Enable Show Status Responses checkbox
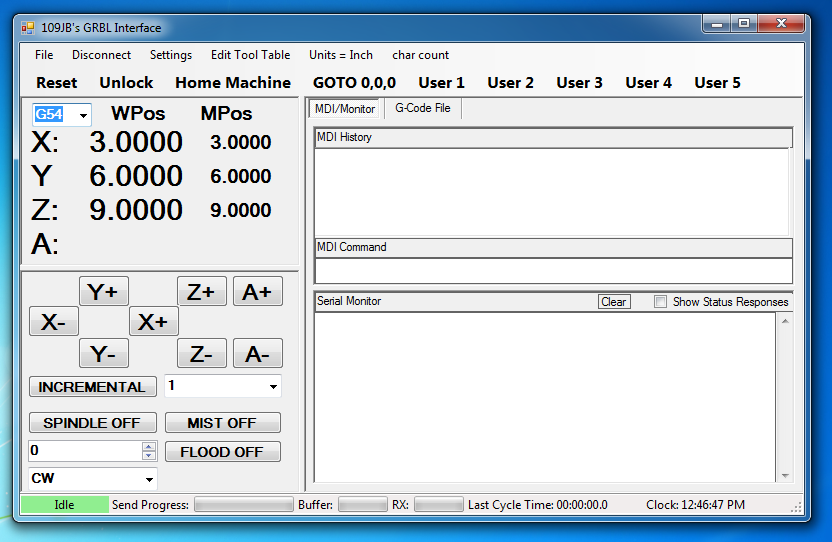 pyautogui.click(x=661, y=302)
